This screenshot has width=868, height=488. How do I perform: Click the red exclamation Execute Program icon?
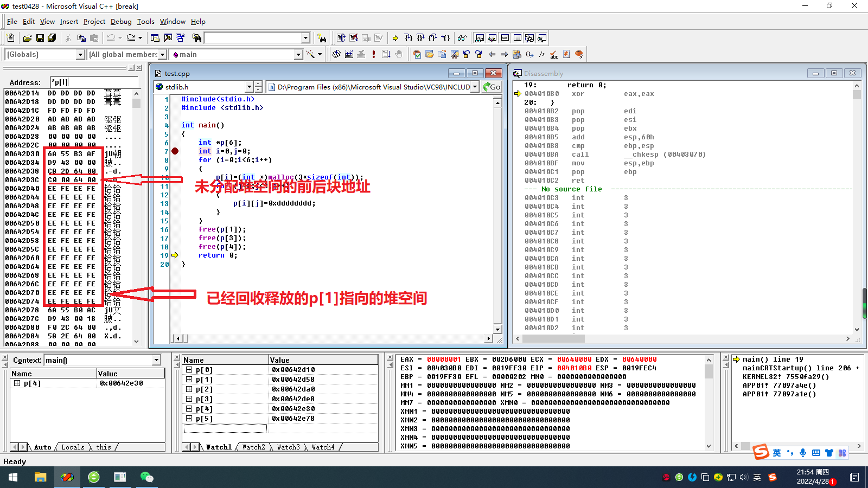(374, 54)
